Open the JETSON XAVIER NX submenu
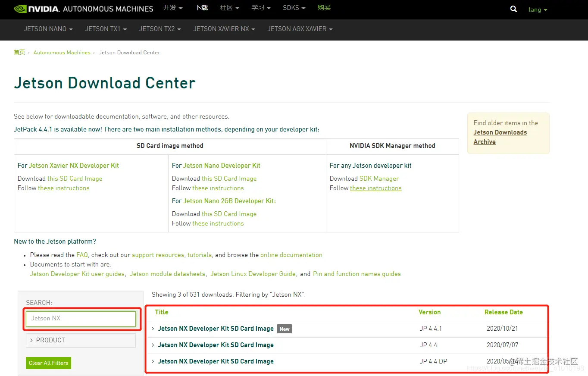588x376 pixels. click(224, 29)
